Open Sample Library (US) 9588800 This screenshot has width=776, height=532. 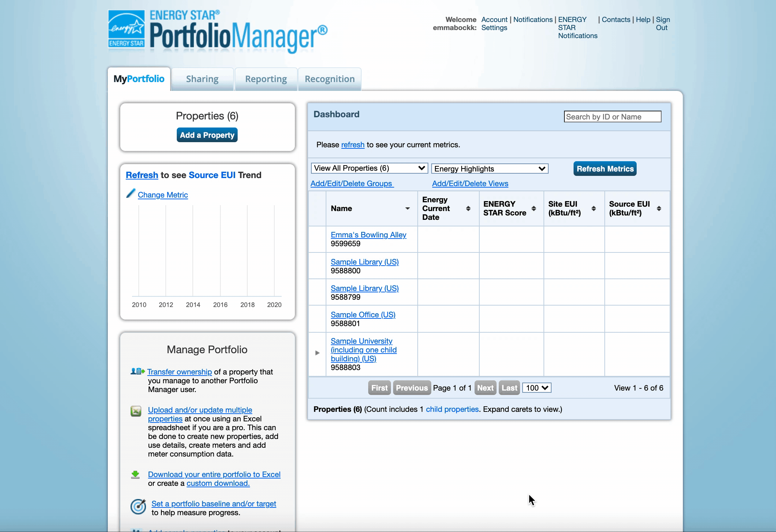click(365, 262)
